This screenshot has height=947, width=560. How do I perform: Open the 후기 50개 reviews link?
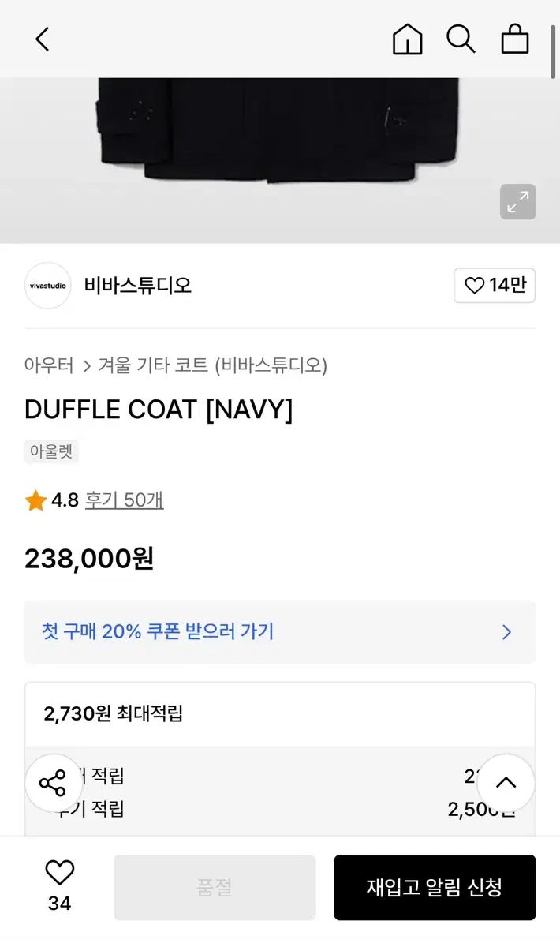tap(125, 500)
